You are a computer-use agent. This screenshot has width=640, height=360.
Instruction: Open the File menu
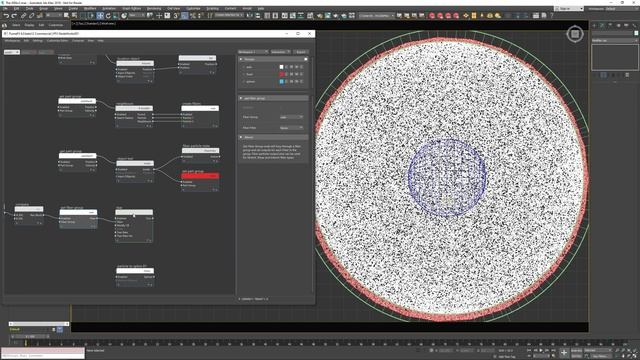(x=5, y=8)
